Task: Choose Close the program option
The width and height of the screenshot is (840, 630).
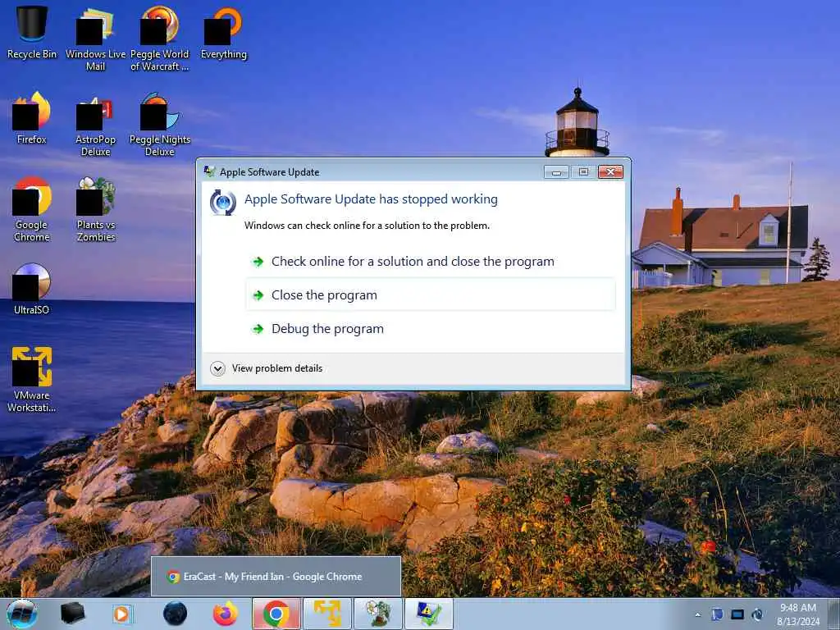Action: click(x=430, y=295)
